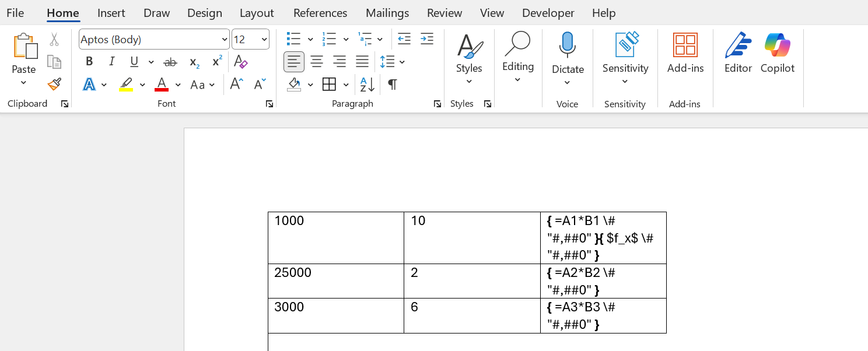Click the table cell containing 25000

pyautogui.click(x=336, y=281)
